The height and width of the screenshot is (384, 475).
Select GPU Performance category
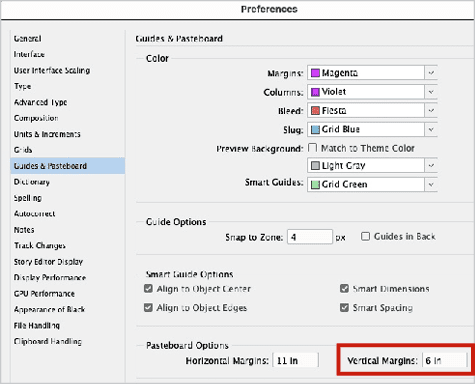(x=44, y=294)
